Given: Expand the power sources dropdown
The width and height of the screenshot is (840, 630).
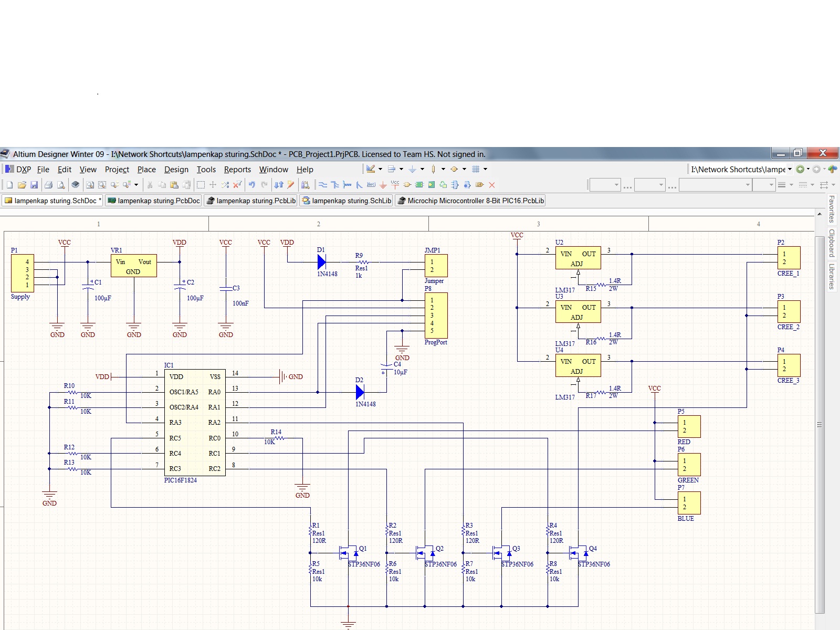Looking at the screenshot, I should (422, 169).
